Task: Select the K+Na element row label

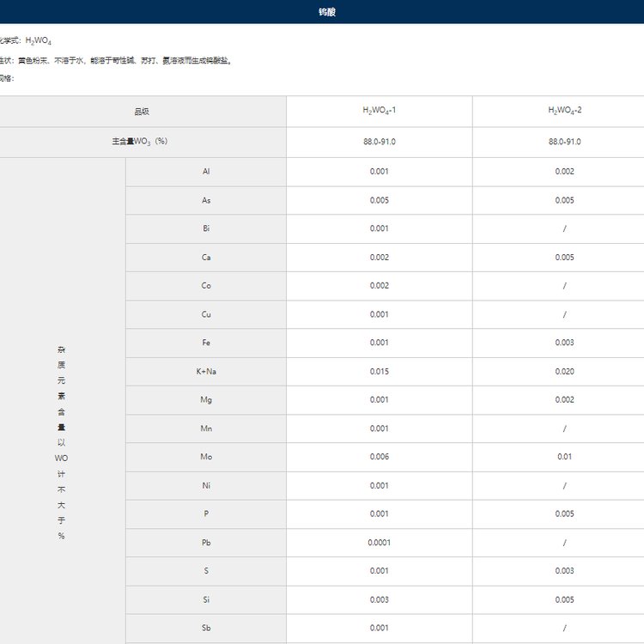Action: click(x=206, y=371)
